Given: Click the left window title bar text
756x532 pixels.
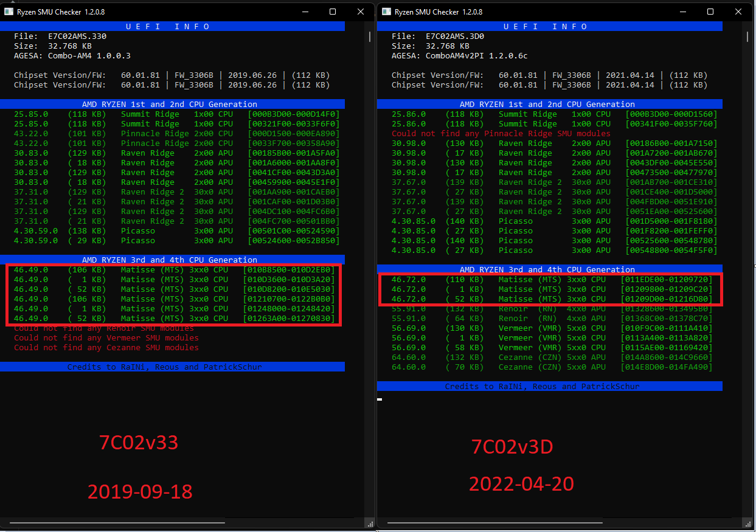Looking at the screenshot, I should tap(61, 12).
